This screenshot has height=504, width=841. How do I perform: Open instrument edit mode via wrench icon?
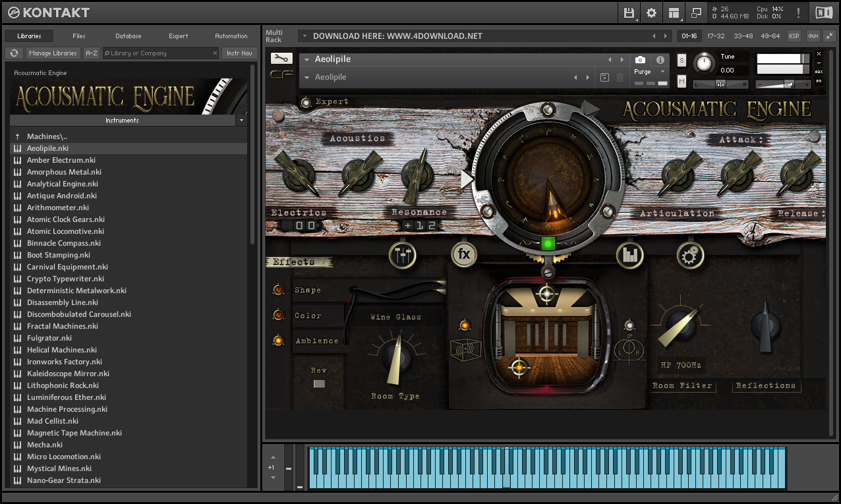(x=281, y=59)
